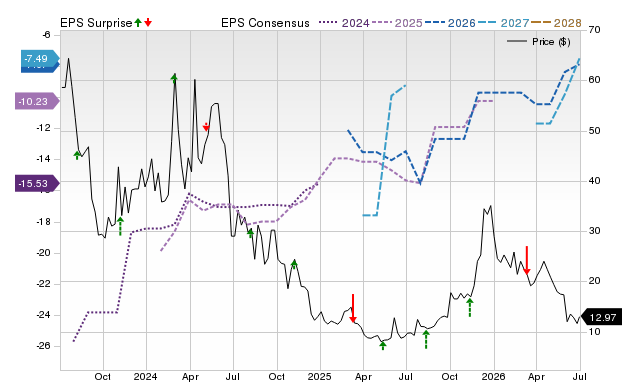Click the 2026 label on the time axis
The height and width of the screenshot is (382, 640).
493,376
